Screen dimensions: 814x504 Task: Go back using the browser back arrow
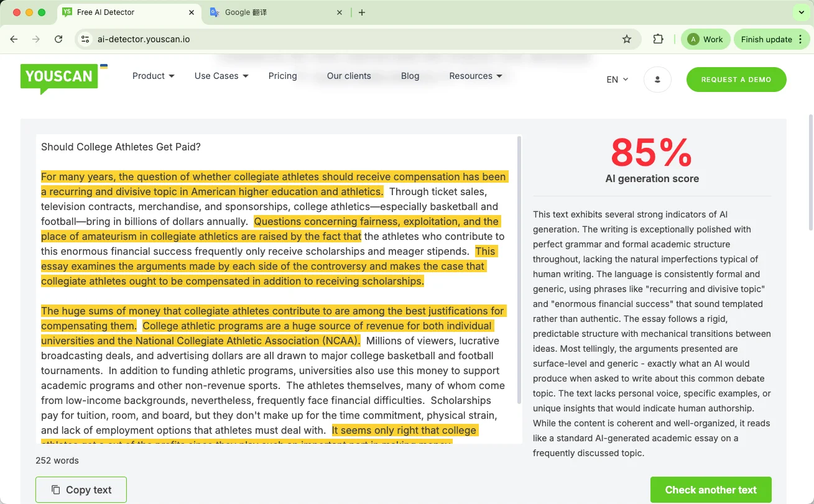14,39
